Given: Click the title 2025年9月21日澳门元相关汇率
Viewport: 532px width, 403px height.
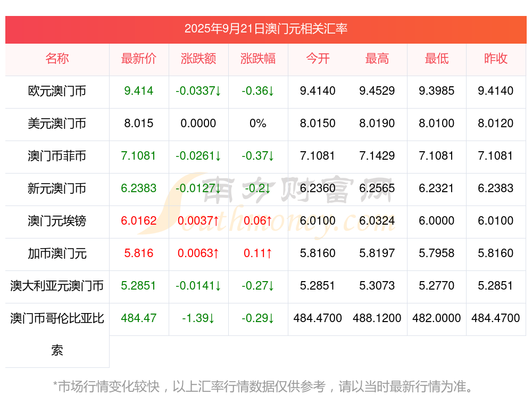Looking at the screenshot, I should point(265,29).
